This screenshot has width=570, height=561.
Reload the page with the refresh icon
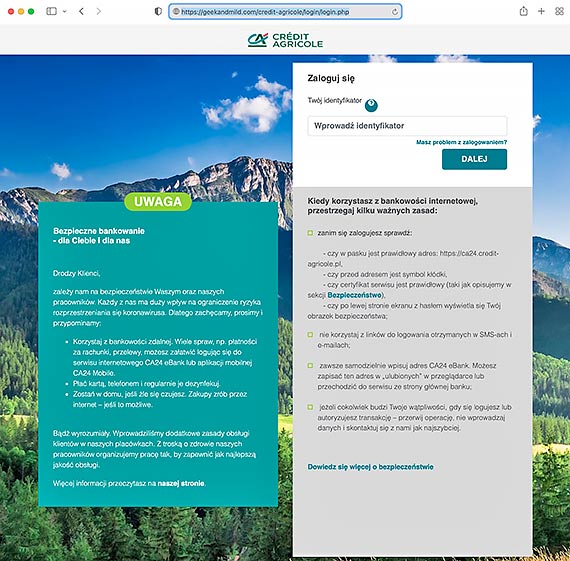(394, 12)
